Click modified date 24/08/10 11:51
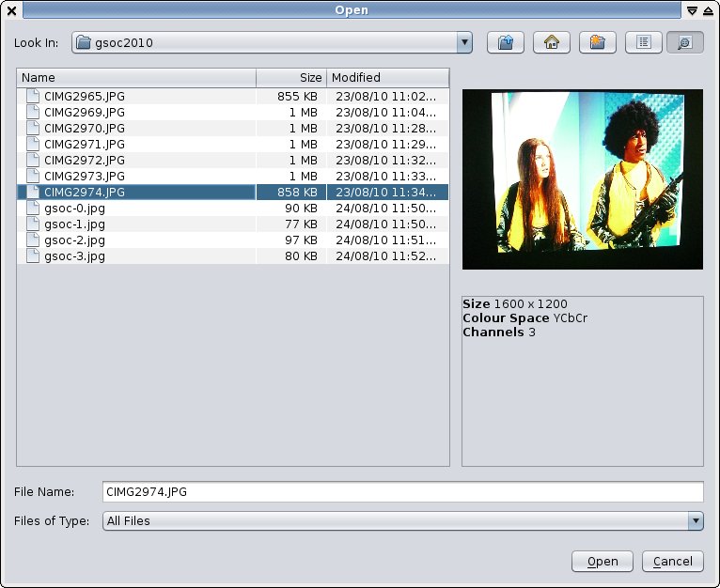 (385, 240)
